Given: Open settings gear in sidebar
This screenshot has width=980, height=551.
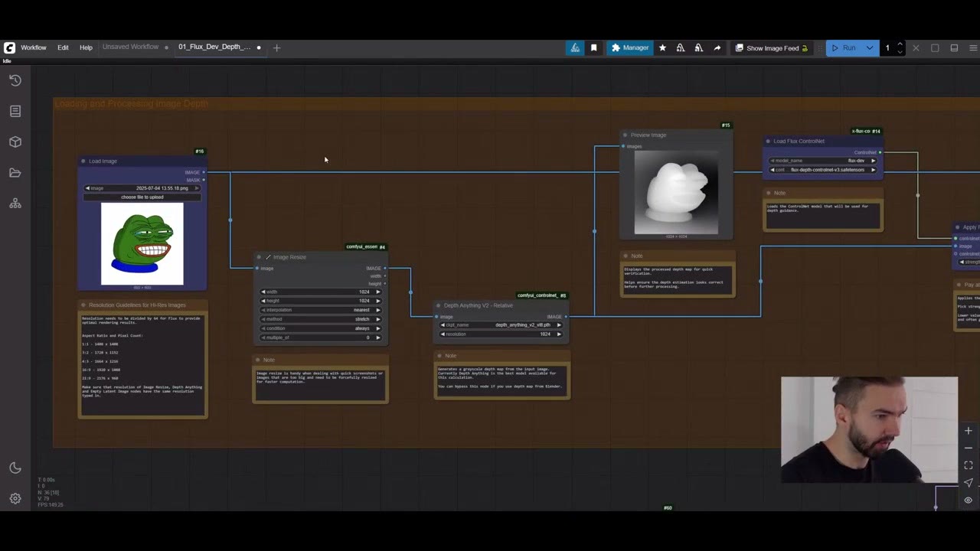Looking at the screenshot, I should tap(15, 498).
